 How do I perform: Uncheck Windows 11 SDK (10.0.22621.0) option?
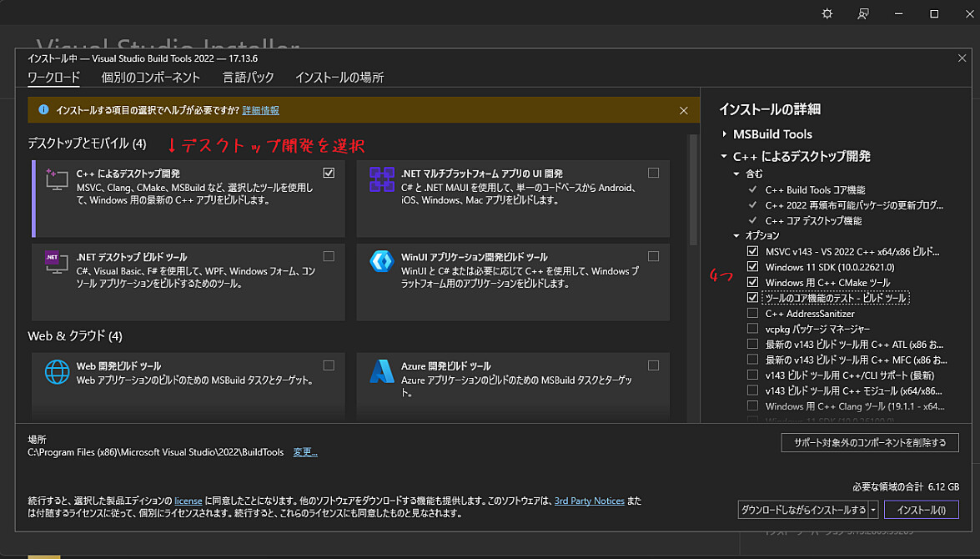[752, 267]
